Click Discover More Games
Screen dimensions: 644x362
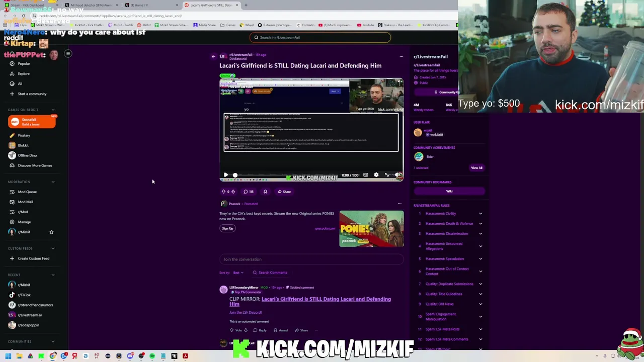[x=35, y=165]
